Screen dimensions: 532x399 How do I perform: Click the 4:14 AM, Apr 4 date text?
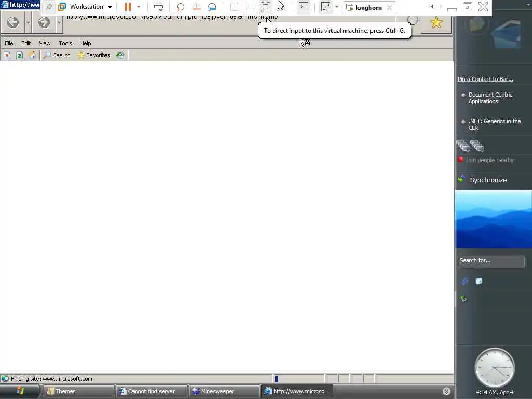(x=495, y=392)
